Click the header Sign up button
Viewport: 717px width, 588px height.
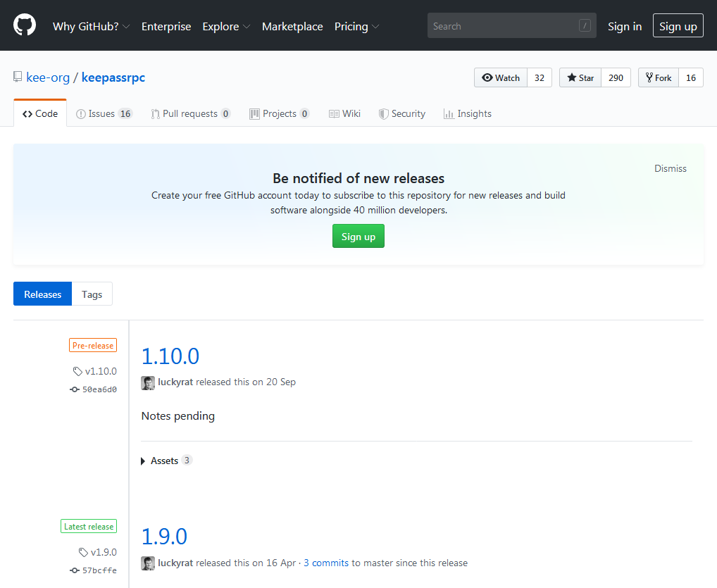coord(678,26)
